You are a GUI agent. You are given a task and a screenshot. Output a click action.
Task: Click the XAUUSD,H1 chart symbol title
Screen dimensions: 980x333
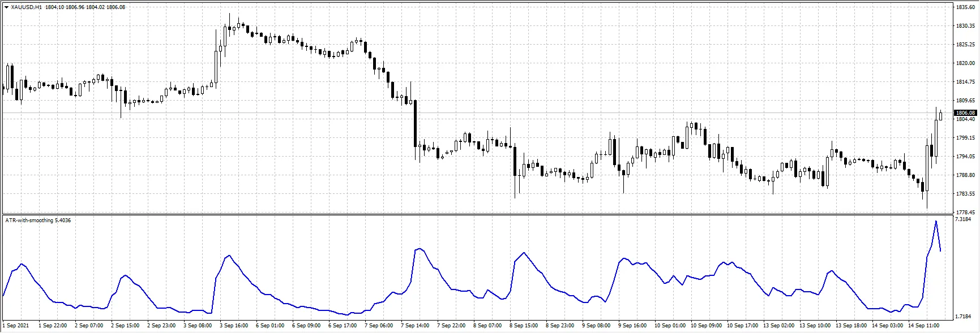pyautogui.click(x=26, y=7)
